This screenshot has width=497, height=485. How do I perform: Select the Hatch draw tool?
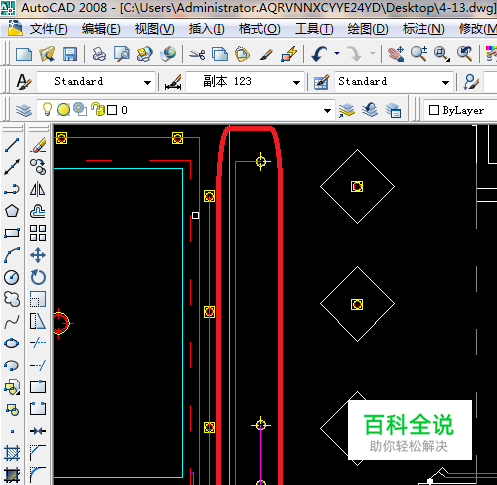[x=12, y=453]
